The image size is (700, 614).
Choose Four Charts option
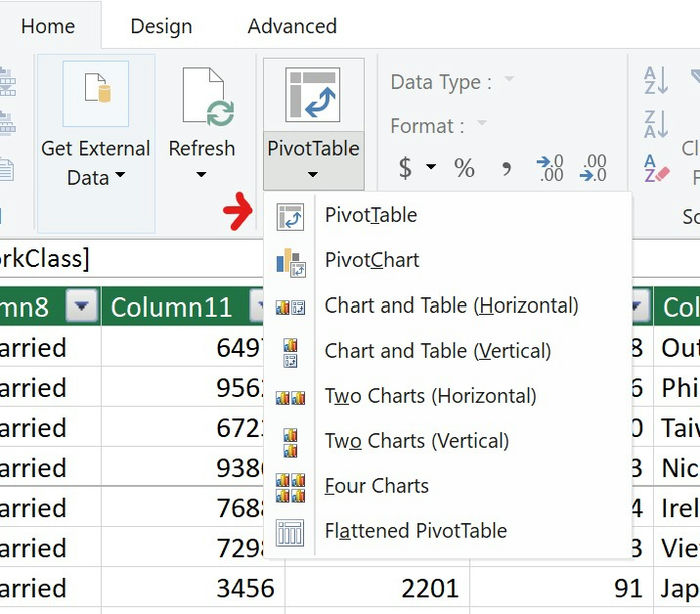point(448,486)
